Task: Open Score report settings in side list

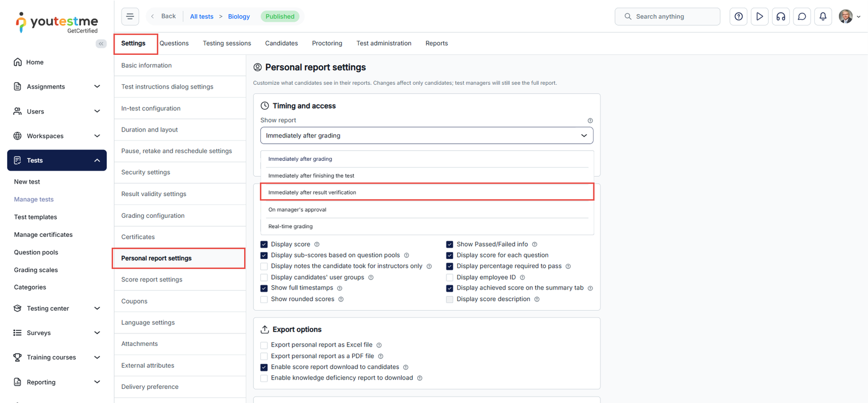Action: click(x=152, y=280)
